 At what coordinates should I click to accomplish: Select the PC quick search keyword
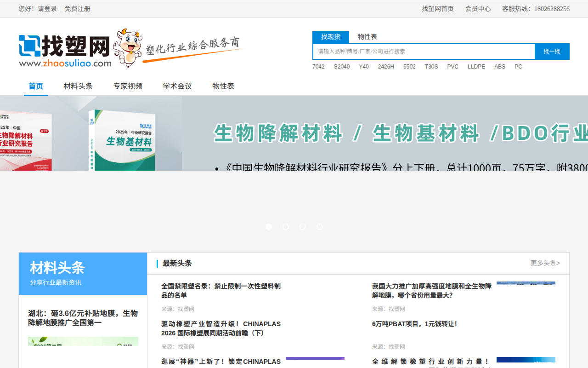click(518, 67)
